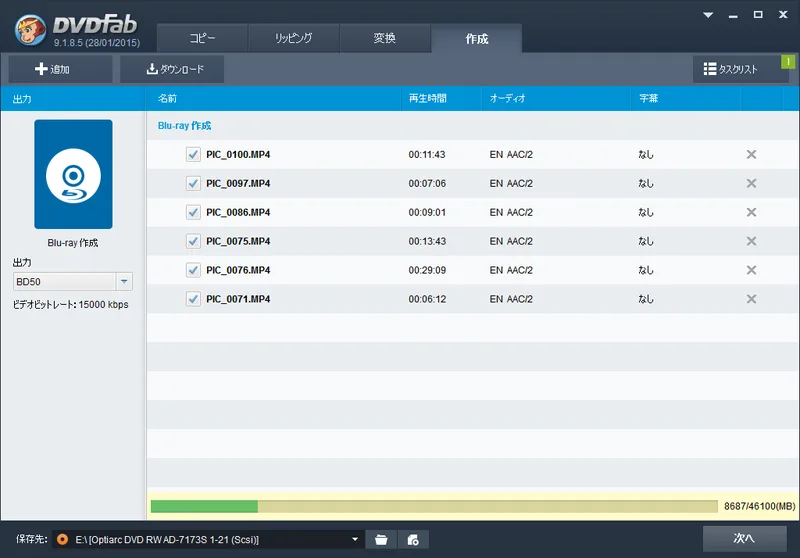
Task: Click the なし subtitle cell of PIC_0097.MP4
Action: pyautogui.click(x=646, y=183)
